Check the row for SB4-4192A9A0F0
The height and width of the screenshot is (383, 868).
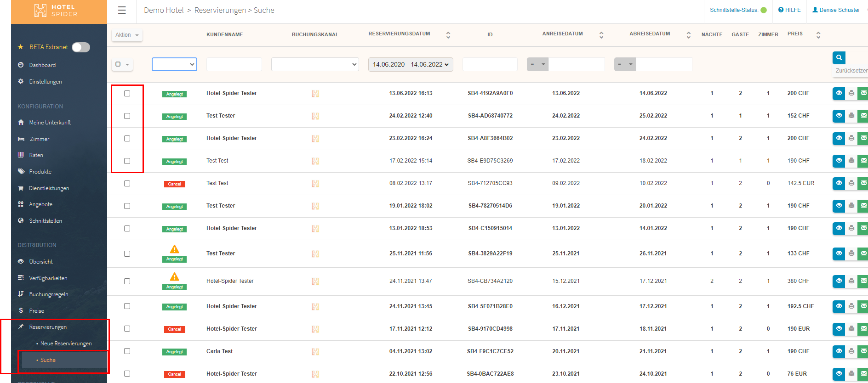tap(127, 94)
